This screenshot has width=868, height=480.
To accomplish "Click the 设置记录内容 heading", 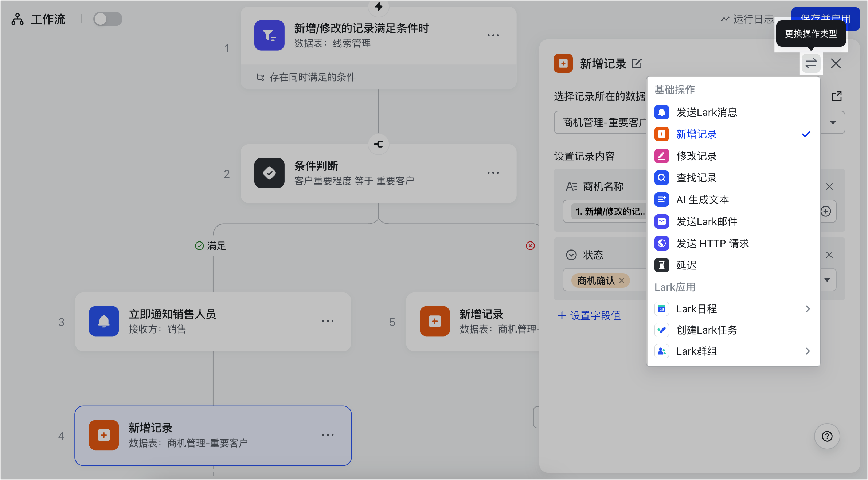I will point(584,156).
